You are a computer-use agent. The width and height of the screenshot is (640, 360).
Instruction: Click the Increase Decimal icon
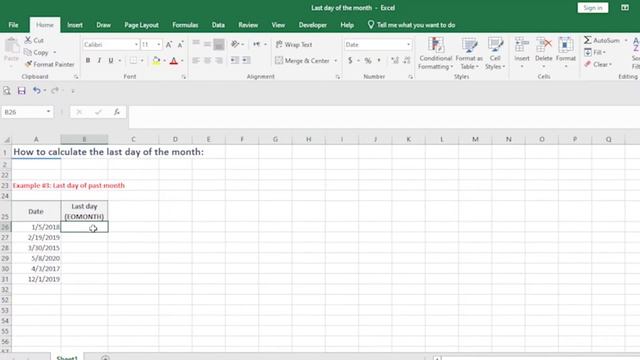395,60
